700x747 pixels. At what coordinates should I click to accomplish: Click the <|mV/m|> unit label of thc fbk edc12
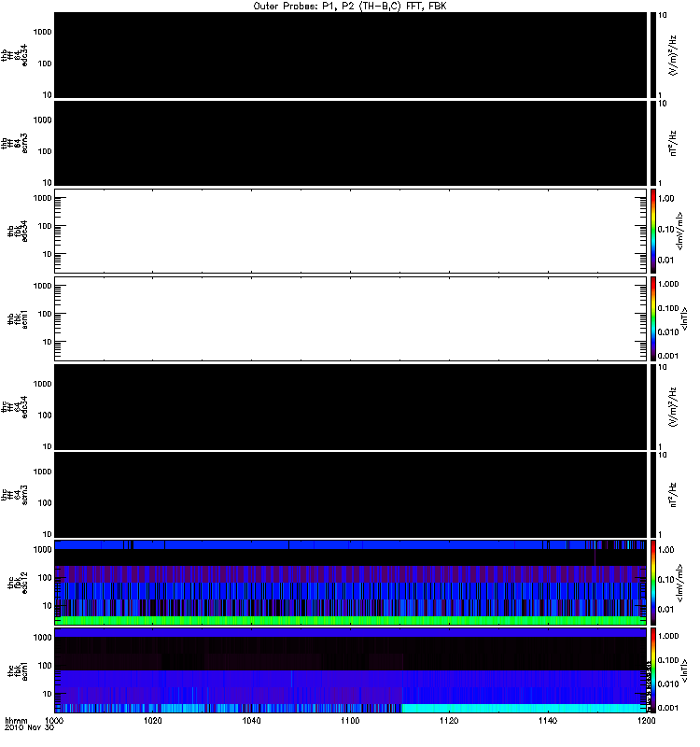click(x=679, y=583)
